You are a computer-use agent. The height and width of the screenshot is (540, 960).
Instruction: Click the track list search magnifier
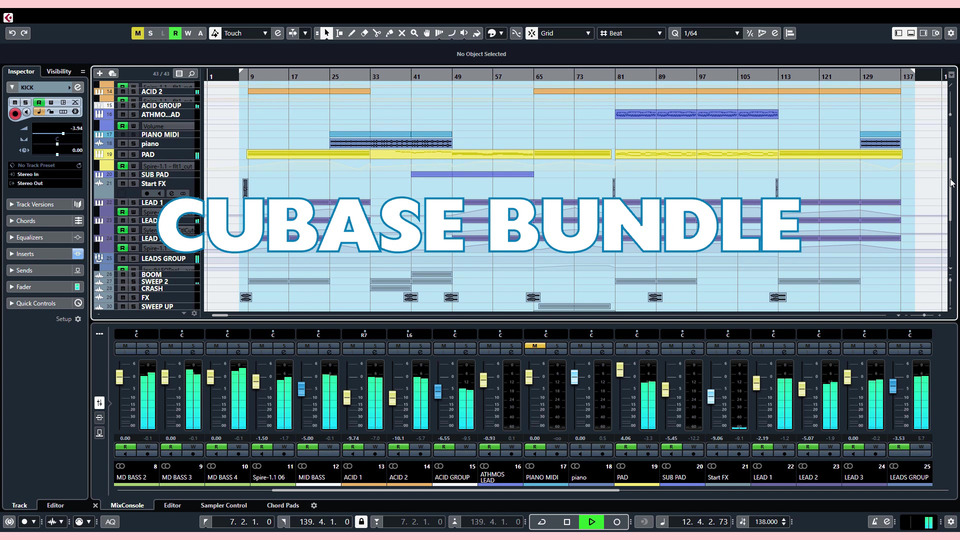tap(192, 73)
